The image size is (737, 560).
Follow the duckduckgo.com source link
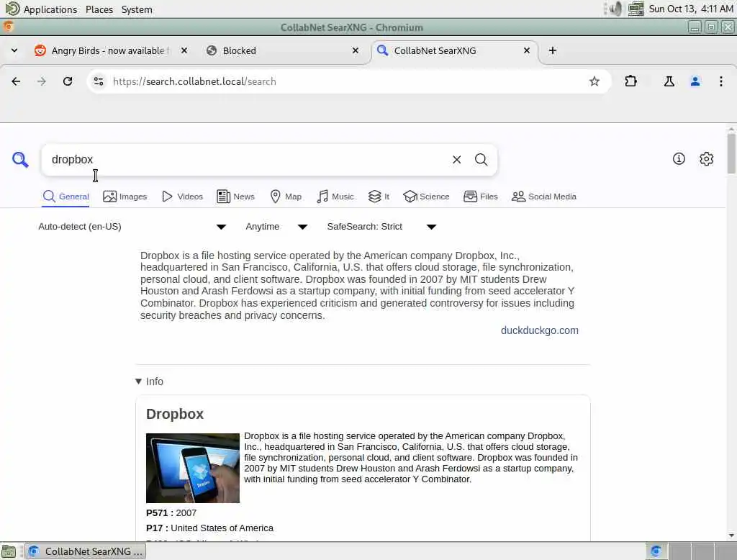pyautogui.click(x=539, y=330)
